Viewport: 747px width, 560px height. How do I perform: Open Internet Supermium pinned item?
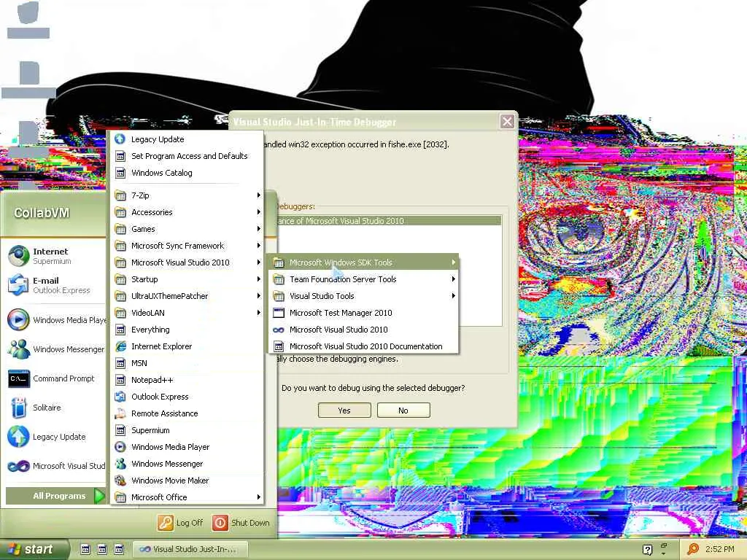coord(54,256)
